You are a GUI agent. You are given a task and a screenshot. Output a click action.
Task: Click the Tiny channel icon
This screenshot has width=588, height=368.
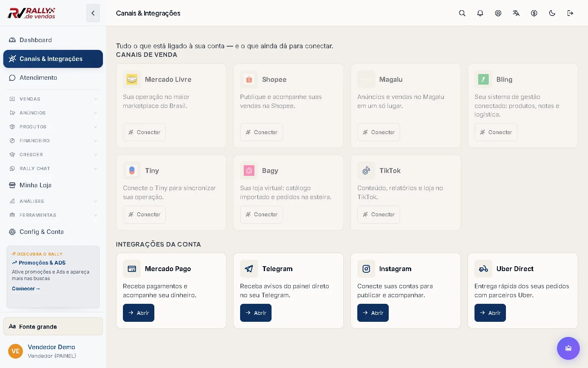pyautogui.click(x=132, y=171)
